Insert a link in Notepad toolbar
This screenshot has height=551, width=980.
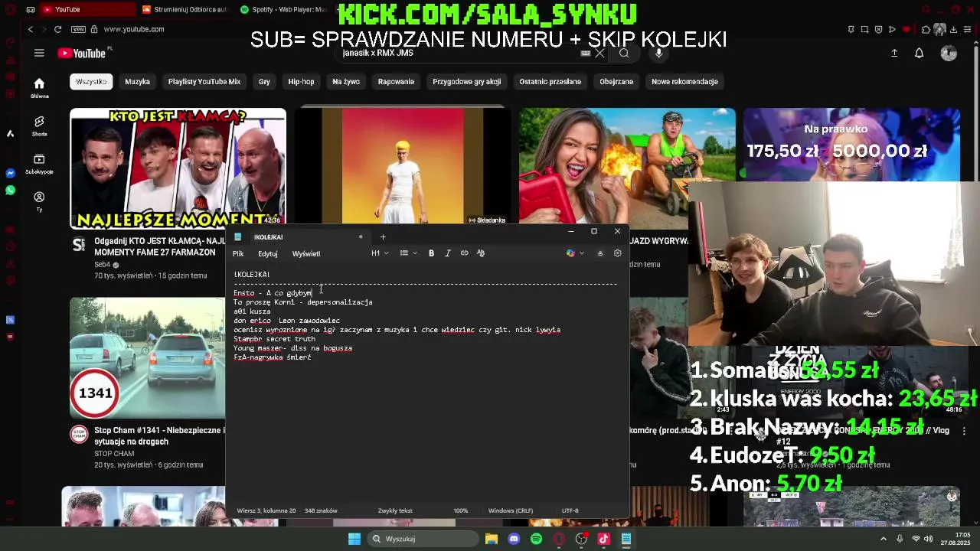coord(464,253)
